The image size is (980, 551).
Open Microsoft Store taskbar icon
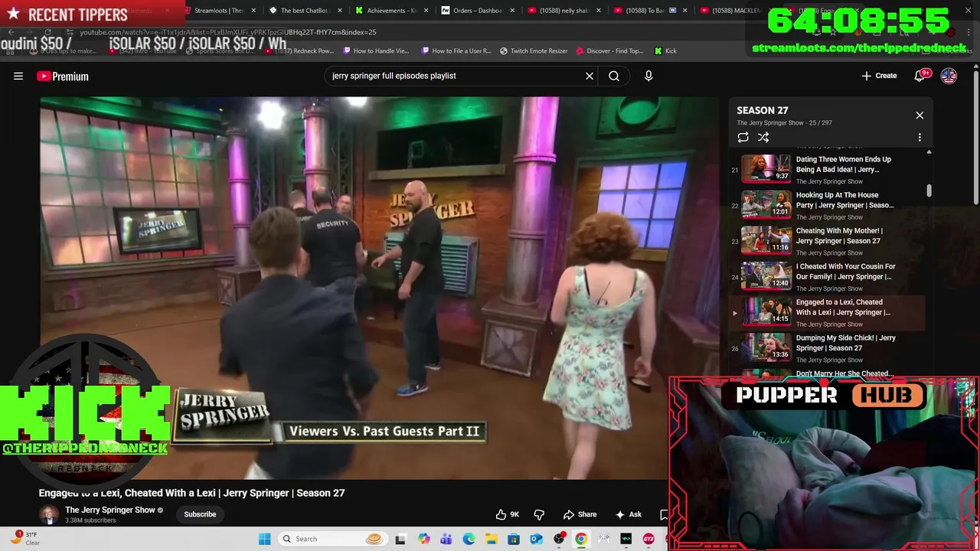[514, 539]
